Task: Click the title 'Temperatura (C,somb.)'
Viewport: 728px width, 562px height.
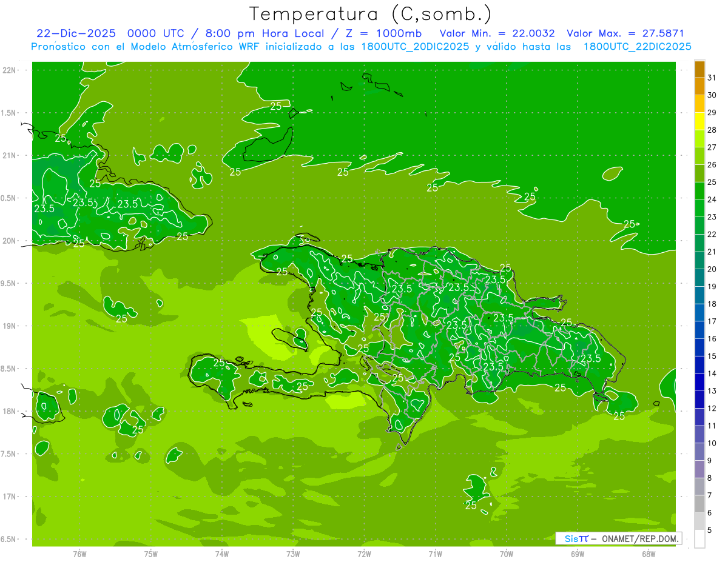Action: point(370,14)
